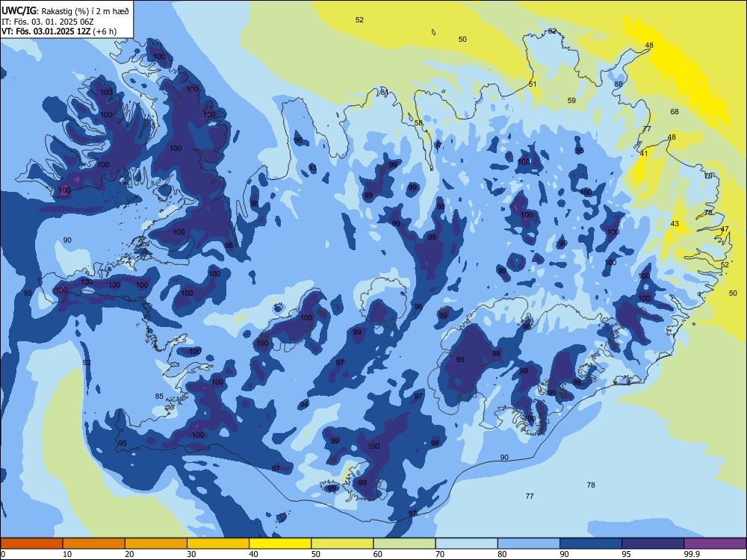Click the map value '41' in the yellow eastern area
The image size is (747, 560).
644,153
